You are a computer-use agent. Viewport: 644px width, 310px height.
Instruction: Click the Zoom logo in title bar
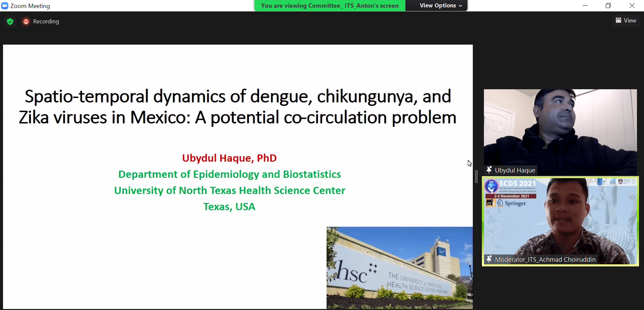5,6
